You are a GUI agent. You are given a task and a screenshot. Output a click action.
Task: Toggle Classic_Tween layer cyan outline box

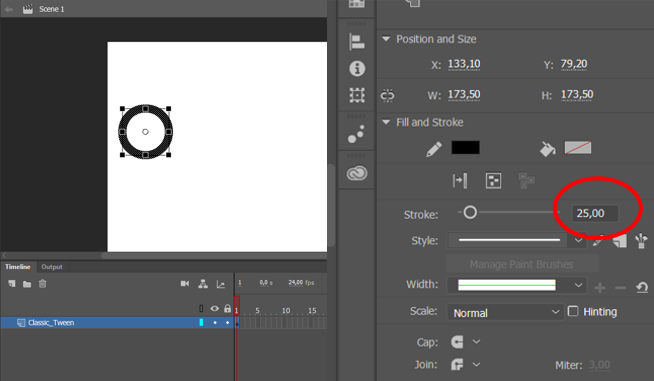pos(201,322)
